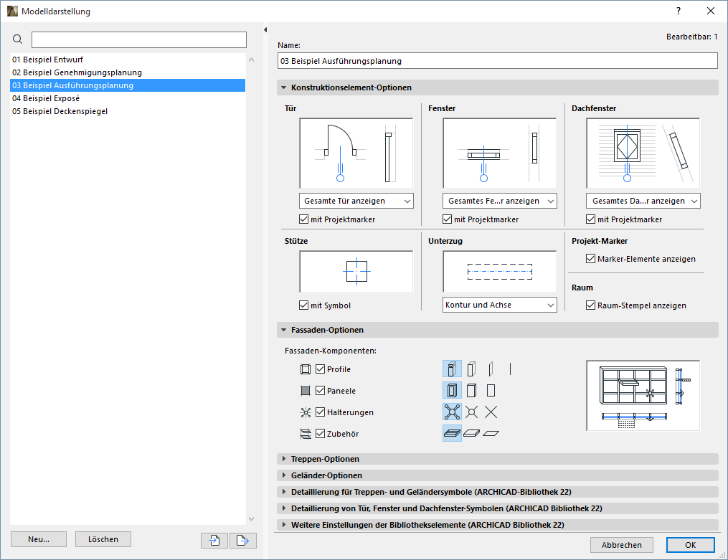Image resolution: width=728 pixels, height=560 pixels.
Task: Click the search magnifier icon
Action: pos(17,39)
